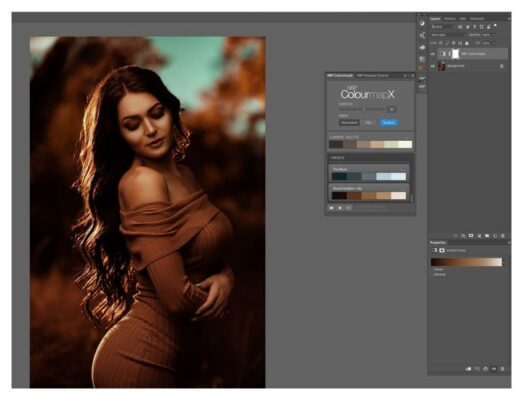Open the second tab in the ColourmapX panel
This screenshot has height=400, width=523.
tap(373, 75)
